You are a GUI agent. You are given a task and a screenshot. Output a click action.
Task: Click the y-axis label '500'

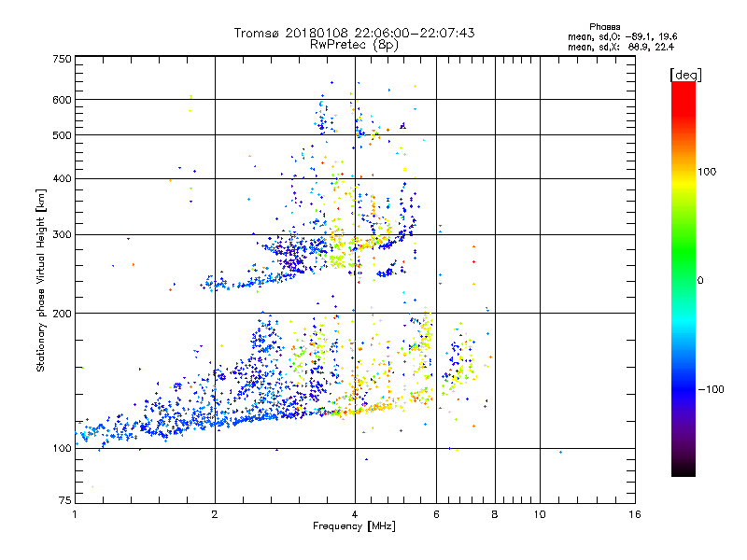click(62, 135)
